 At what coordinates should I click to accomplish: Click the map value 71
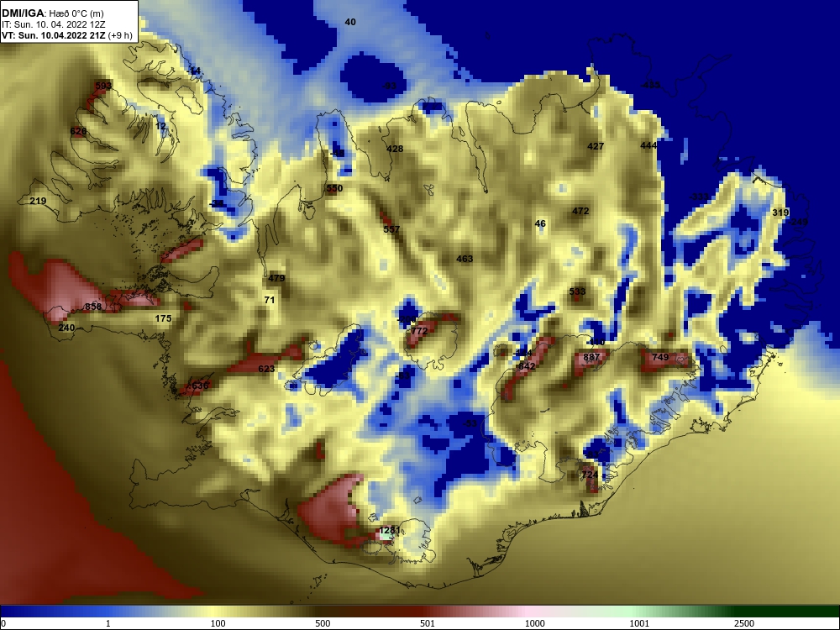point(270,300)
